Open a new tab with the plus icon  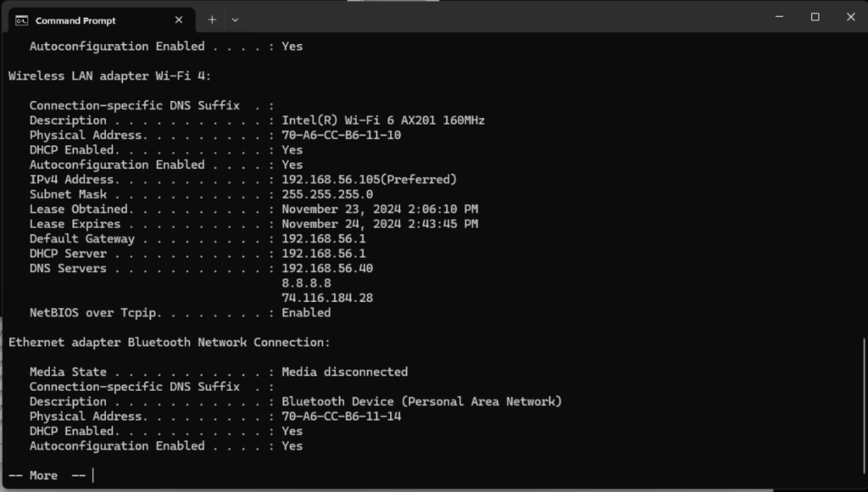212,20
